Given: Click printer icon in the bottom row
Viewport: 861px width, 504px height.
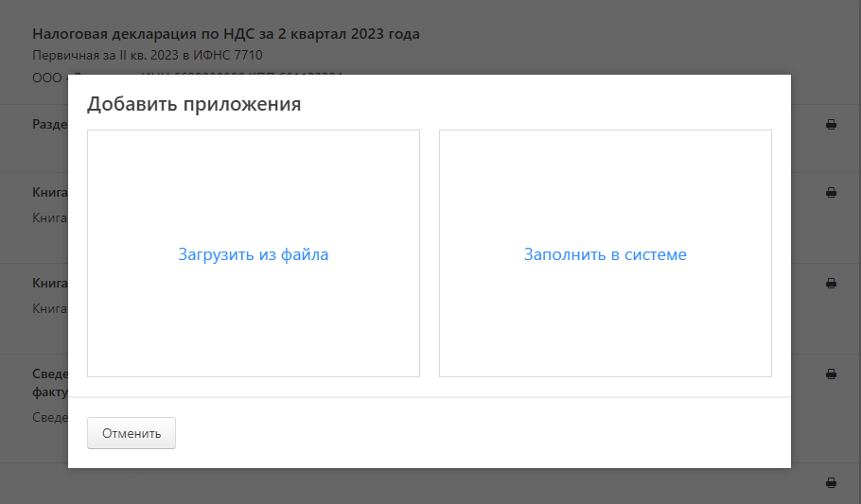Looking at the screenshot, I should point(831,482).
